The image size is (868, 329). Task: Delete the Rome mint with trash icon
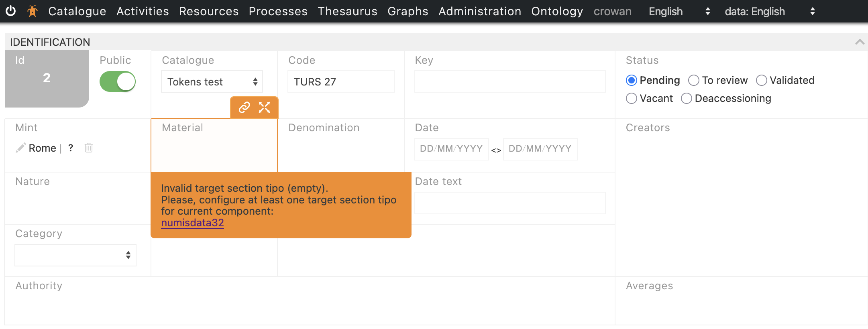(x=89, y=148)
